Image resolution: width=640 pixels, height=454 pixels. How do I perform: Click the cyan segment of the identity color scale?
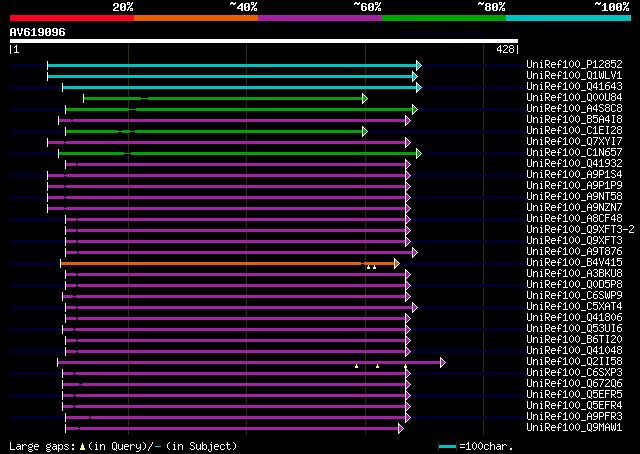click(569, 18)
